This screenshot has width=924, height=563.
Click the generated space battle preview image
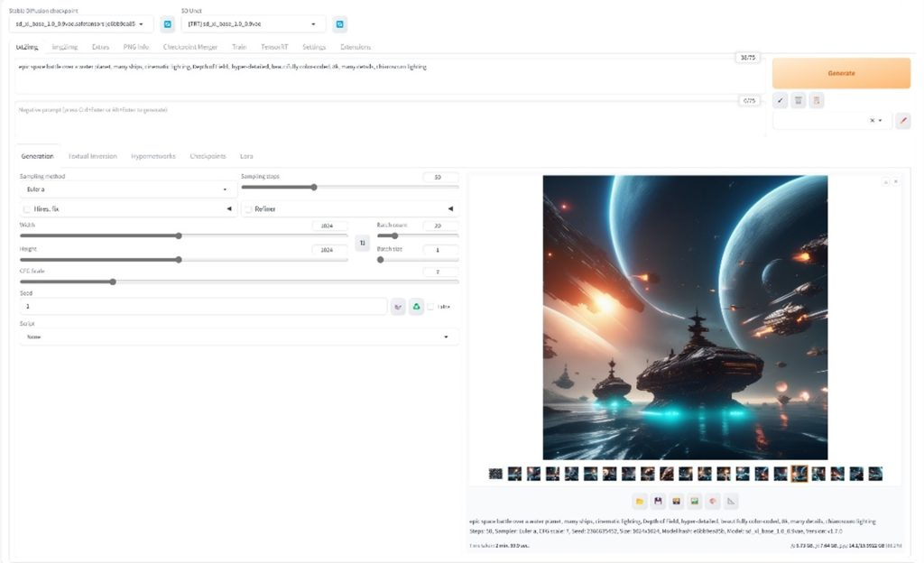(685, 318)
